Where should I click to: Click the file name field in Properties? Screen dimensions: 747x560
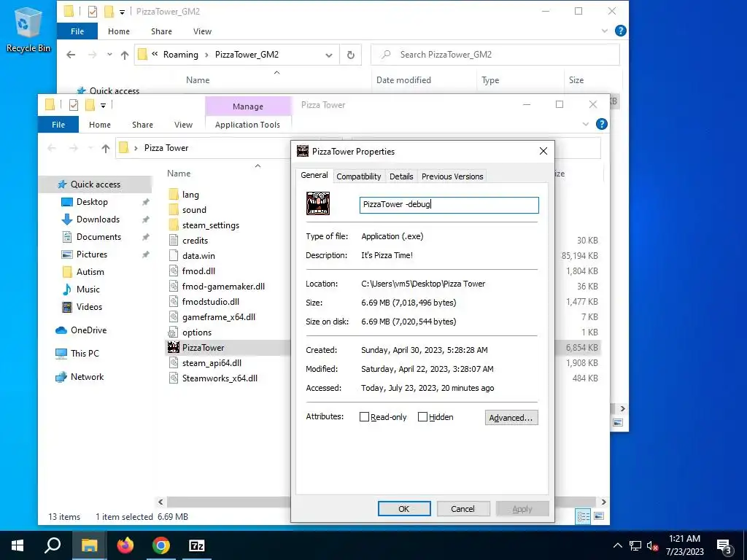pyautogui.click(x=449, y=205)
